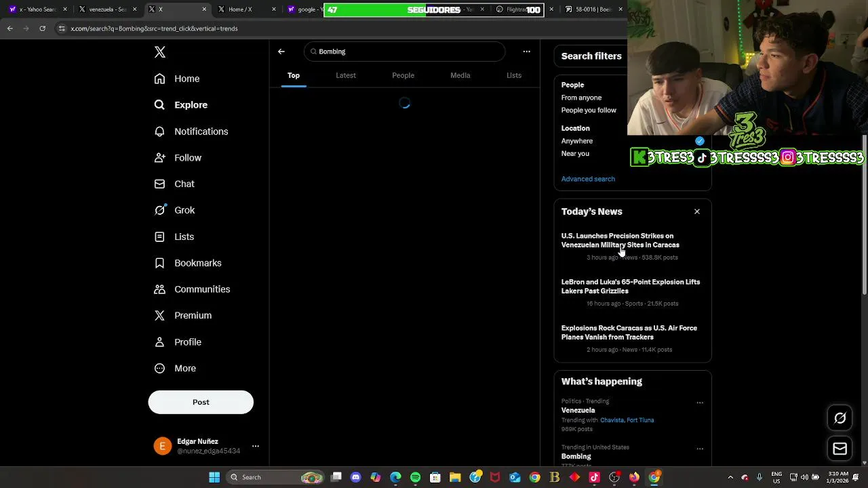This screenshot has width=868, height=488.
Task: Switch to the Latest search tab
Action: tap(346, 75)
